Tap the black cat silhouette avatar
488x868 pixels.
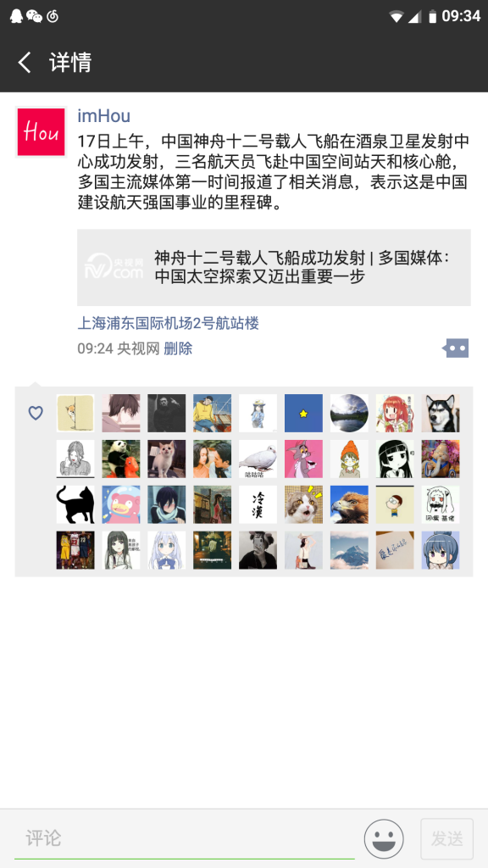click(x=75, y=504)
